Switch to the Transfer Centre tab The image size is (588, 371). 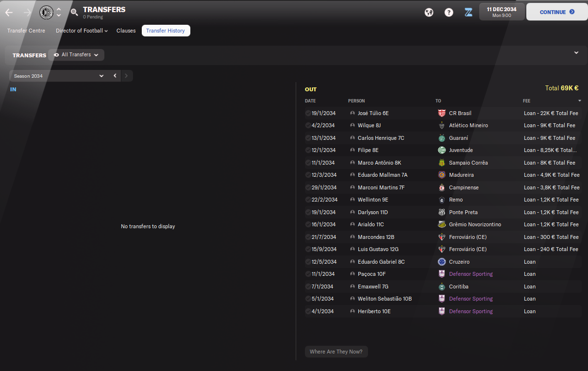tap(26, 31)
